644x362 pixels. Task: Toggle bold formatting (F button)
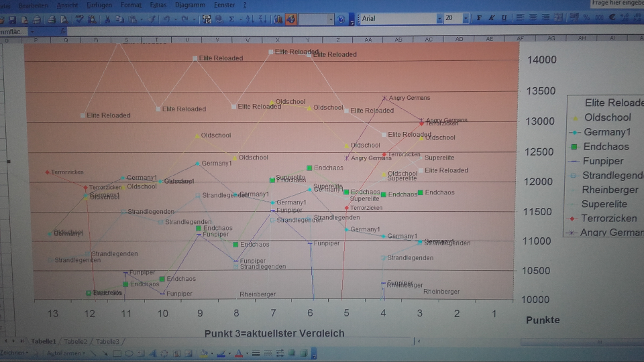pyautogui.click(x=479, y=18)
